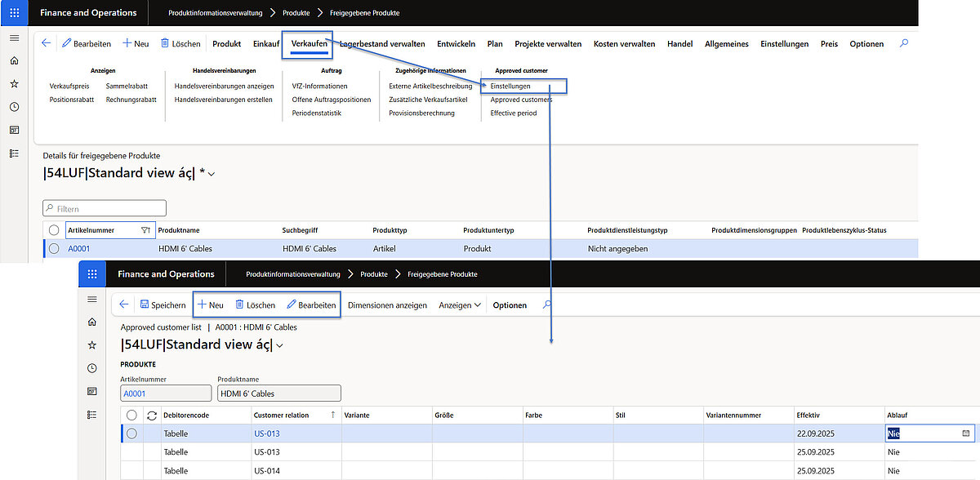The image size is (980, 480).
Task: Open Recent clock icon in lower sidebar
Action: (92, 368)
